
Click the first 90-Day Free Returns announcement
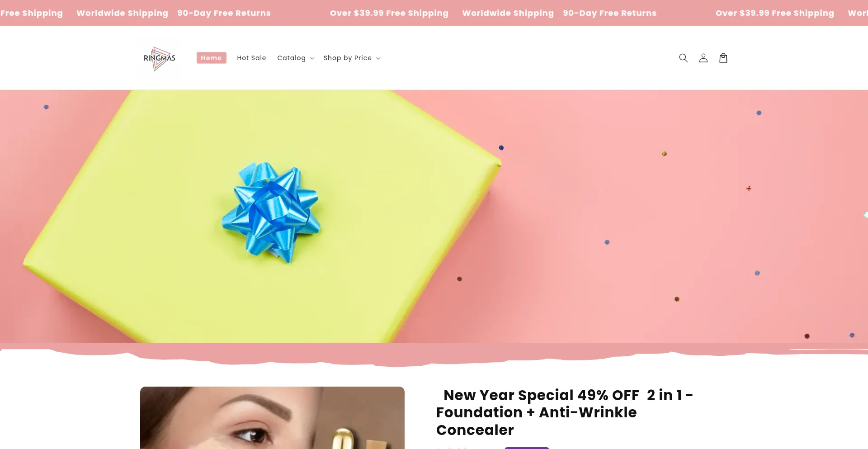coord(224,13)
